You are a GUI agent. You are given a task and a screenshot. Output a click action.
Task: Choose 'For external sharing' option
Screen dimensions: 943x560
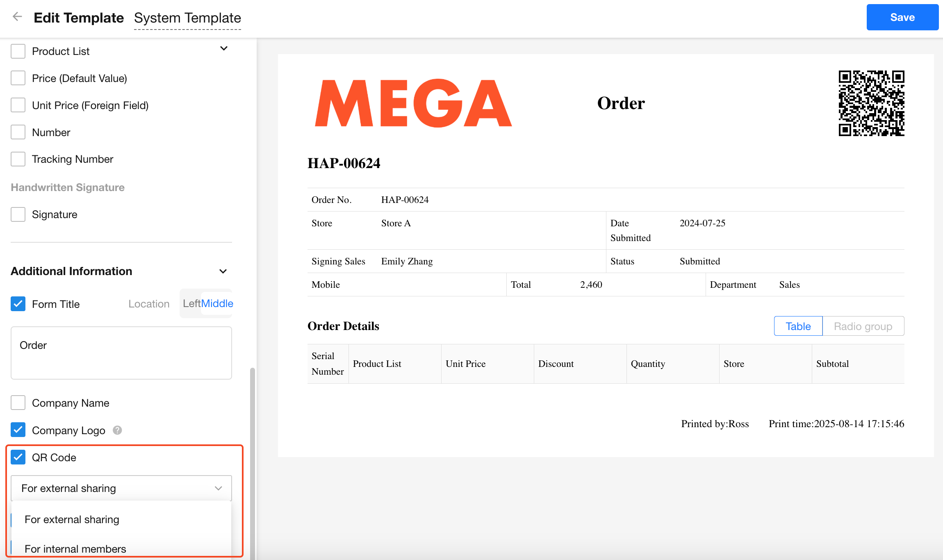tap(72, 519)
